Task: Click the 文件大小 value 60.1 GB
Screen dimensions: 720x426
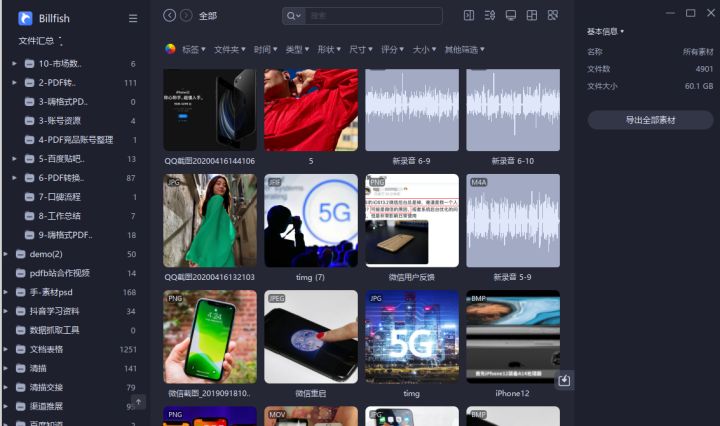Action: point(699,86)
